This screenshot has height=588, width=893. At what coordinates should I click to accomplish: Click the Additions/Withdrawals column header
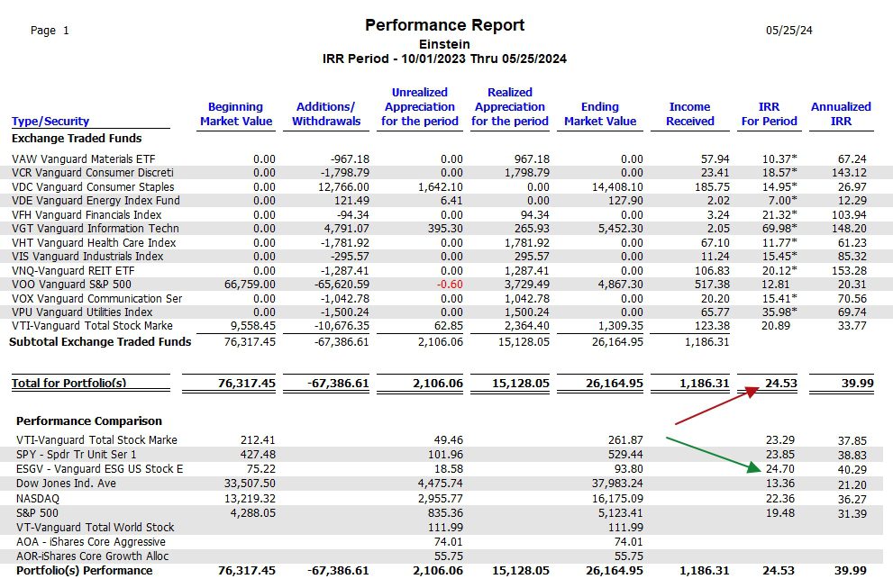326,113
